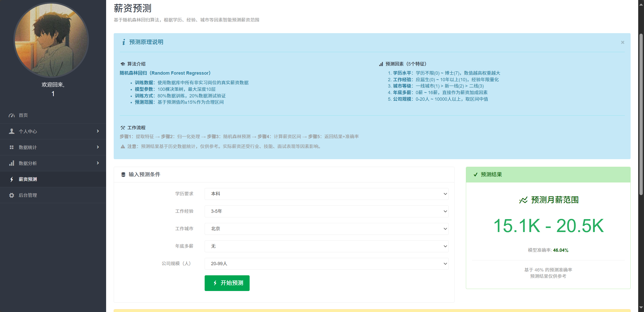Expand the 个人中心 sidebar chevron
The height and width of the screenshot is (312, 644).
(98, 131)
